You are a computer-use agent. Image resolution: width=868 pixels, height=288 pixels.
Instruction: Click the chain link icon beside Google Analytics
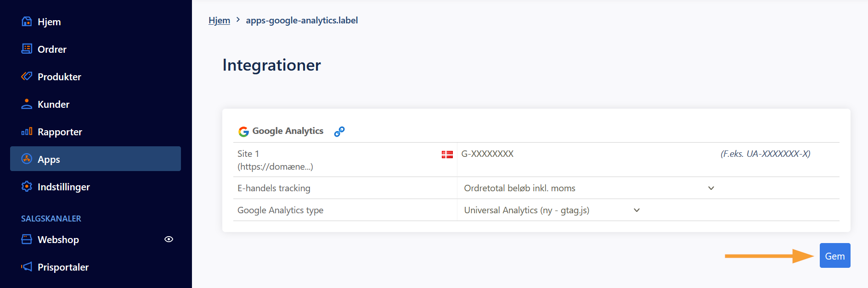(x=339, y=132)
